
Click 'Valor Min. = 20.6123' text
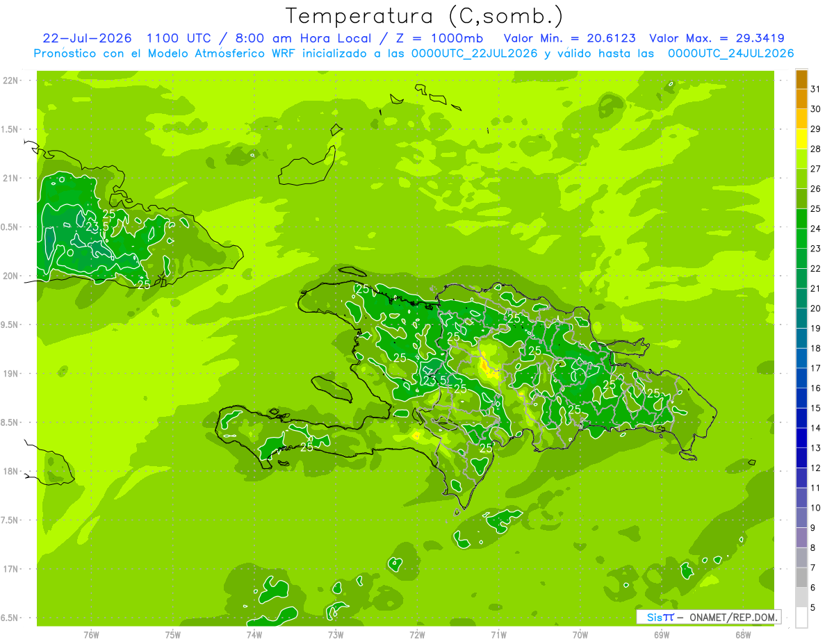(569, 38)
